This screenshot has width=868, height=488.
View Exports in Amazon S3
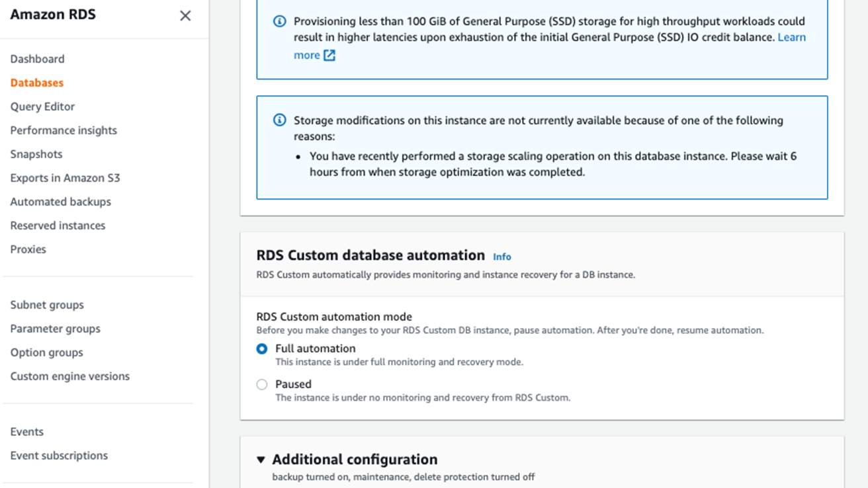65,178
